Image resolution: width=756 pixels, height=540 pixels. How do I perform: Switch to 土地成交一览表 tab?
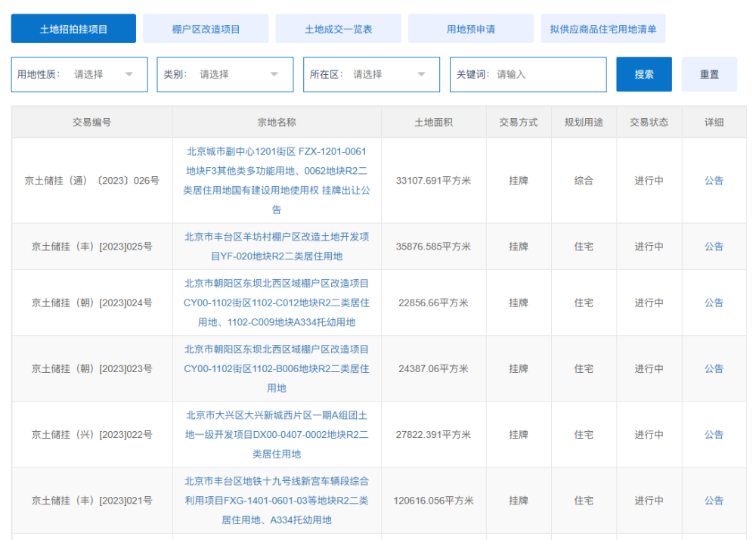[x=338, y=29]
